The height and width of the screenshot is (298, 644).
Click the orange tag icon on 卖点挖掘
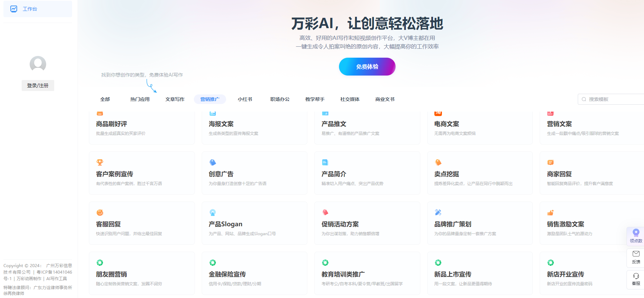click(x=438, y=162)
